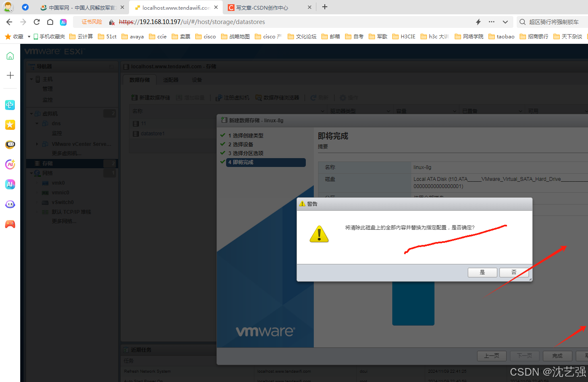Select wizard step 1 选择创建类型
The width and height of the screenshot is (588, 382).
[x=245, y=135]
